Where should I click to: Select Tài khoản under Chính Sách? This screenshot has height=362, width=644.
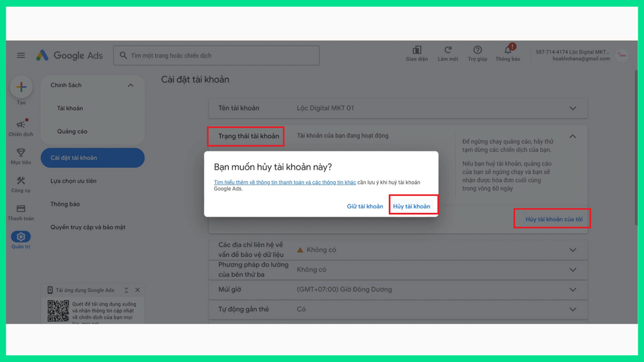tap(70, 108)
